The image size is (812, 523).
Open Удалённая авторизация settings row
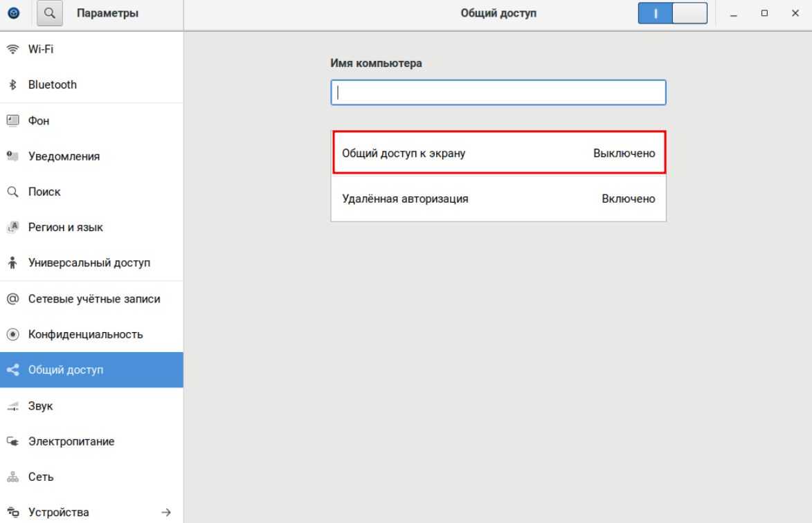pyautogui.click(x=498, y=199)
